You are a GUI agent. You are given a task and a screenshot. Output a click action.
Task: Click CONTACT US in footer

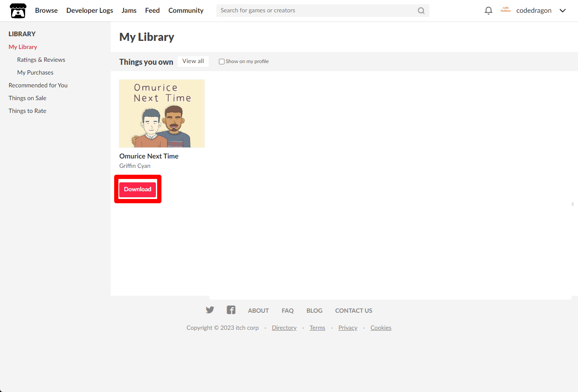(354, 311)
